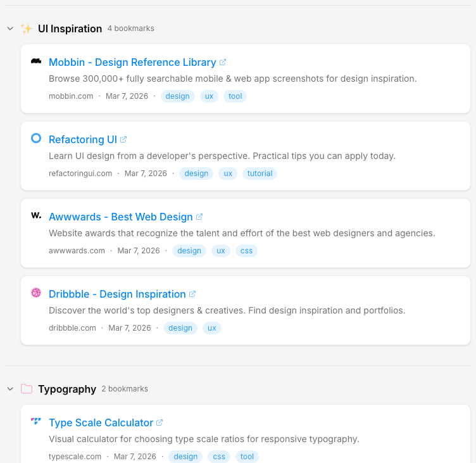The width and height of the screenshot is (476, 463).
Task: Click the dribbble.com domain text
Action: pyautogui.click(x=72, y=328)
